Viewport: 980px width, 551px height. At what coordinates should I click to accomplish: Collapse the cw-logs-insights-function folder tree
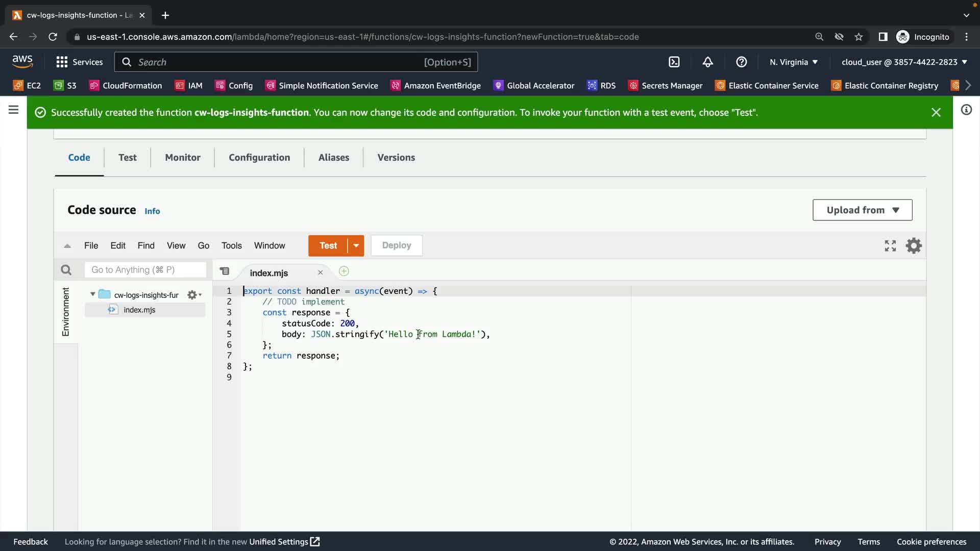coord(92,294)
